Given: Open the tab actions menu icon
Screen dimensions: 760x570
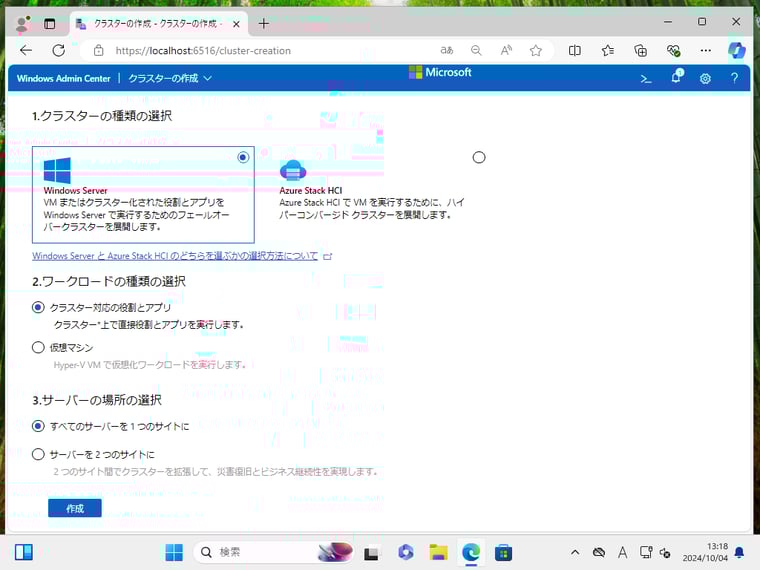Looking at the screenshot, I should coord(49,24).
